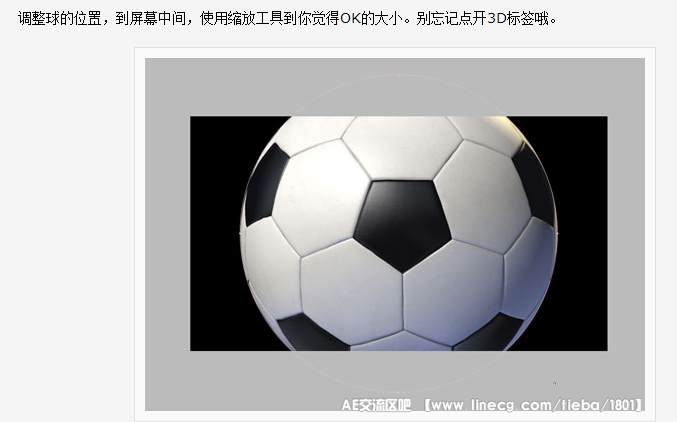Click the white hexagon below-right of the pentagon
677x422 pixels.
(453, 292)
